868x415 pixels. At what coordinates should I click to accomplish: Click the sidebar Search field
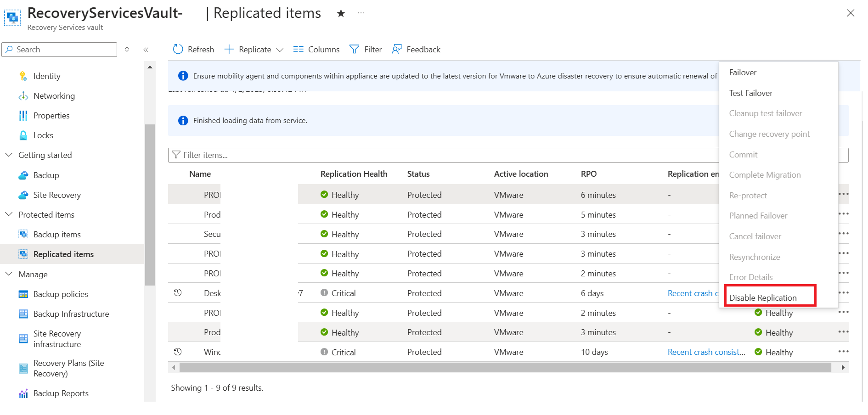[x=59, y=50]
